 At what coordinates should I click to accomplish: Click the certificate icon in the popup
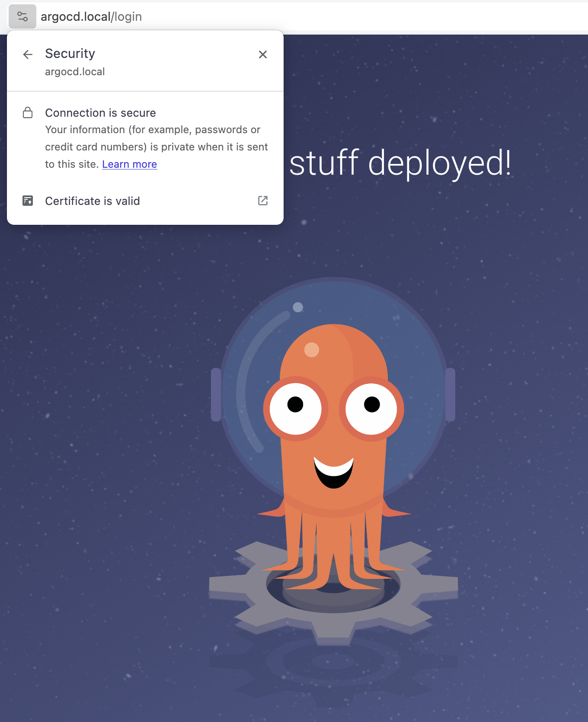click(x=28, y=201)
